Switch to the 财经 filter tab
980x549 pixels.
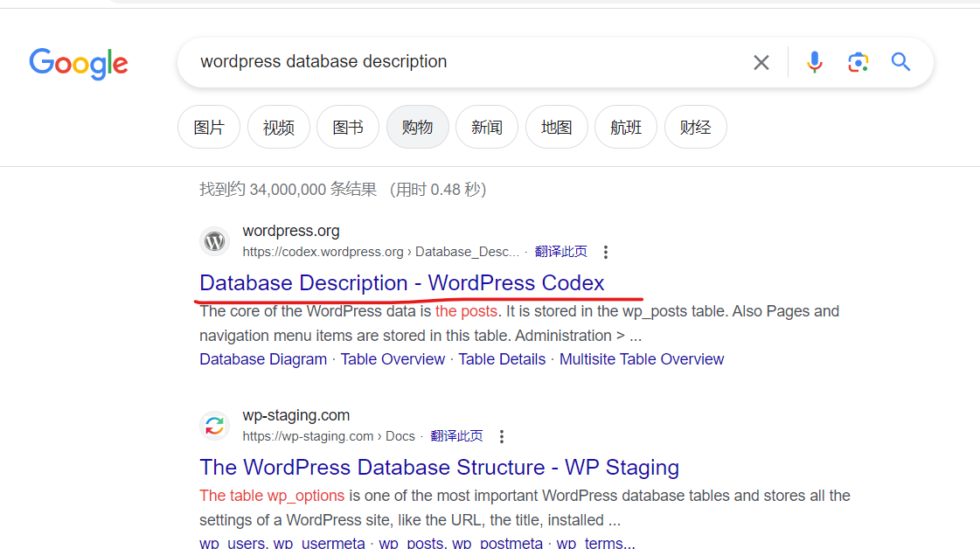(696, 128)
